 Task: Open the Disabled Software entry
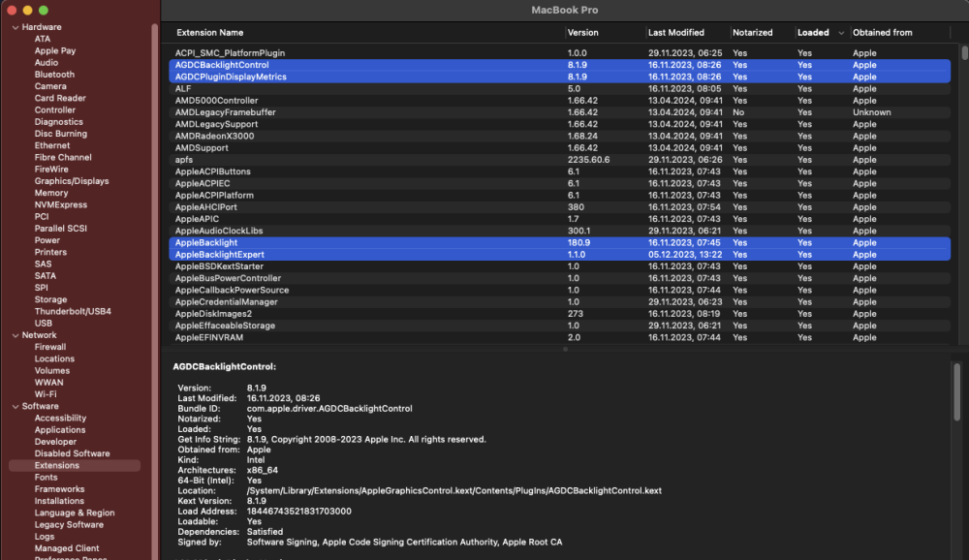pos(72,453)
